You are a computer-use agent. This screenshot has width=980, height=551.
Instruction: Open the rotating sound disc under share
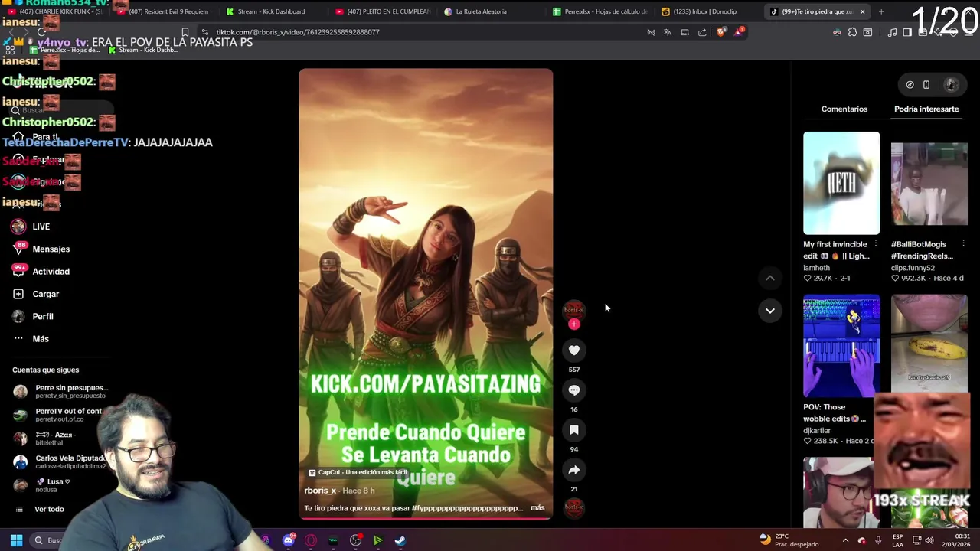[573, 507]
